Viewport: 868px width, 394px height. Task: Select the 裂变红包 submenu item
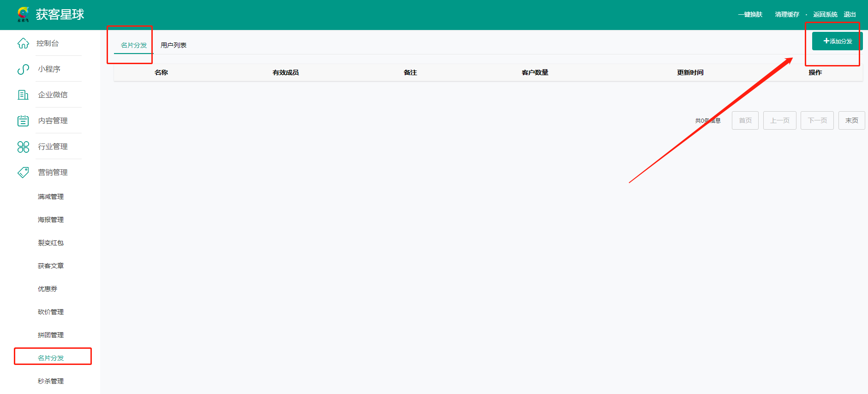tap(51, 243)
